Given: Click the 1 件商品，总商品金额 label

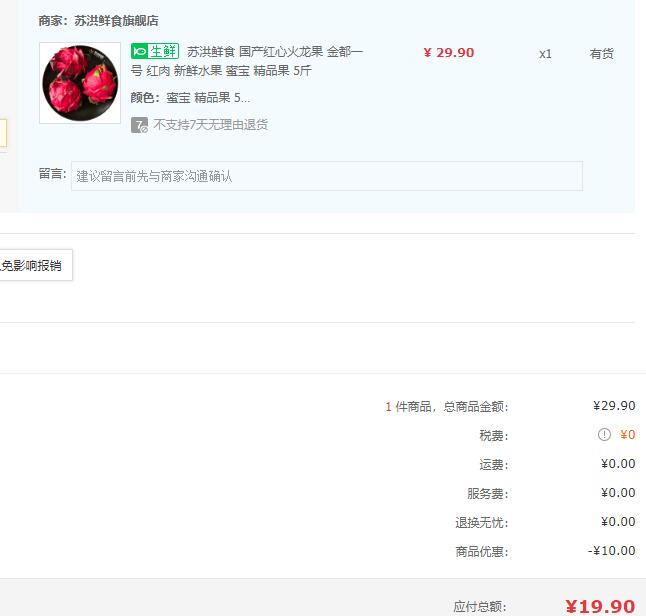Looking at the screenshot, I should (x=447, y=407).
